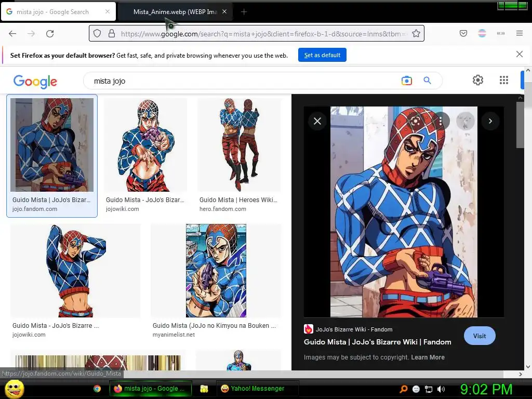This screenshot has height=399, width=532.
Task: Click the Learn More copyright link
Action: click(428, 357)
